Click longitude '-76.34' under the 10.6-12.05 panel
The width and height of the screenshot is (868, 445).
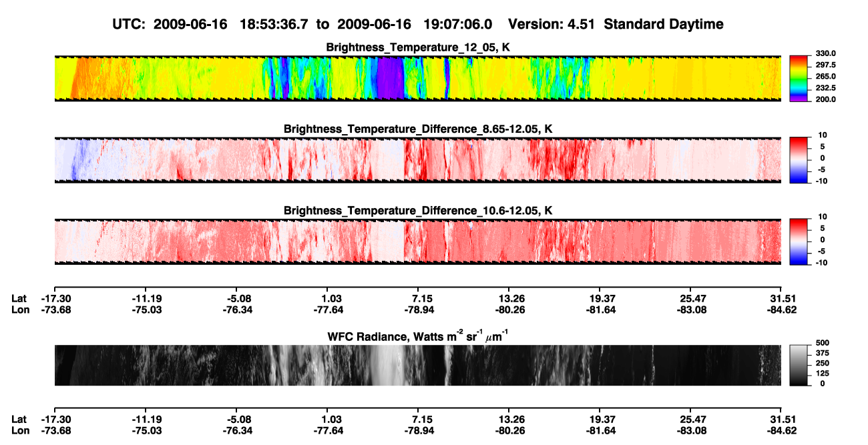pyautogui.click(x=237, y=309)
